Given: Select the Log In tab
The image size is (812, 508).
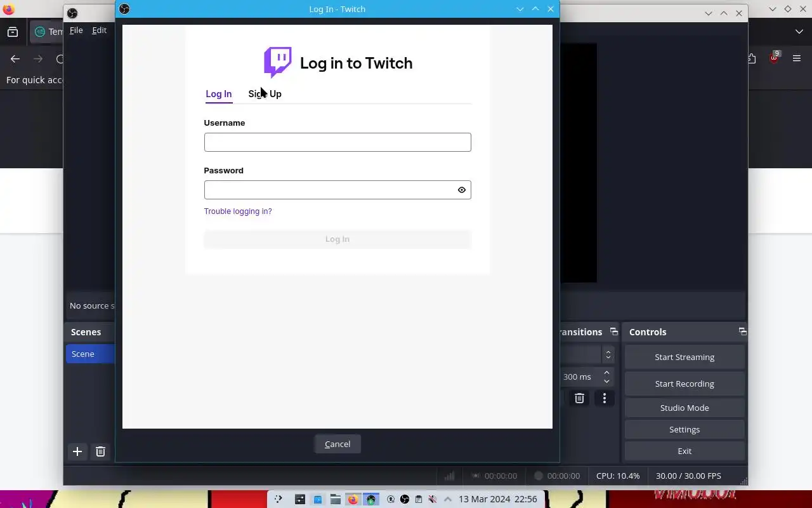Looking at the screenshot, I should (x=219, y=94).
